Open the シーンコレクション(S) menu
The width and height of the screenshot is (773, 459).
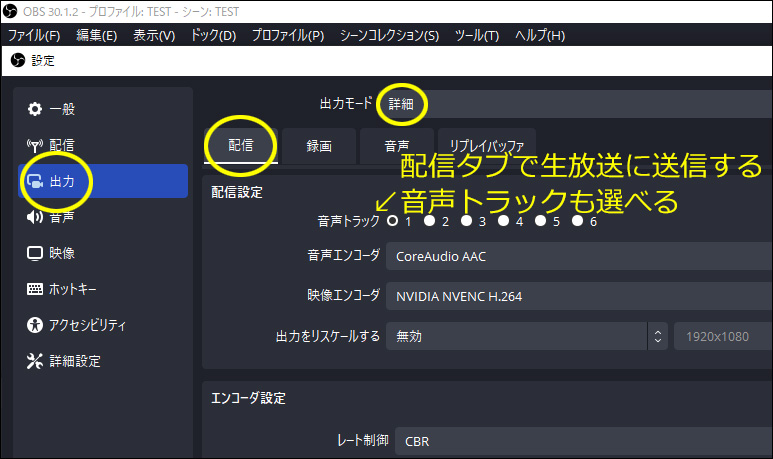pos(389,35)
